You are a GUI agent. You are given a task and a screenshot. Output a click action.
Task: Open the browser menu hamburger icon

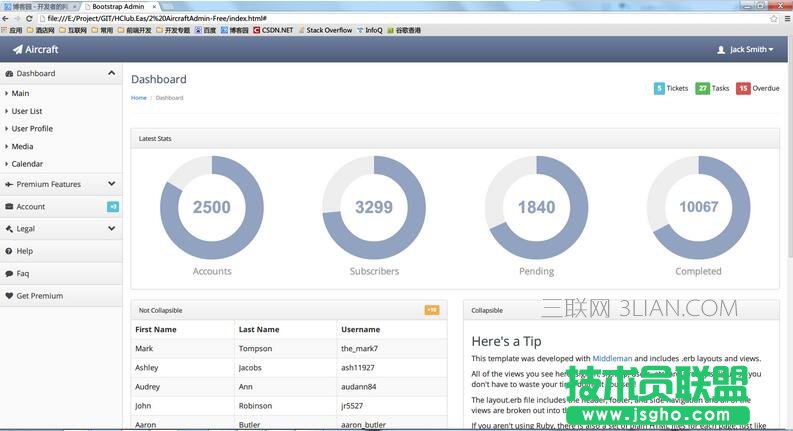coord(787,18)
